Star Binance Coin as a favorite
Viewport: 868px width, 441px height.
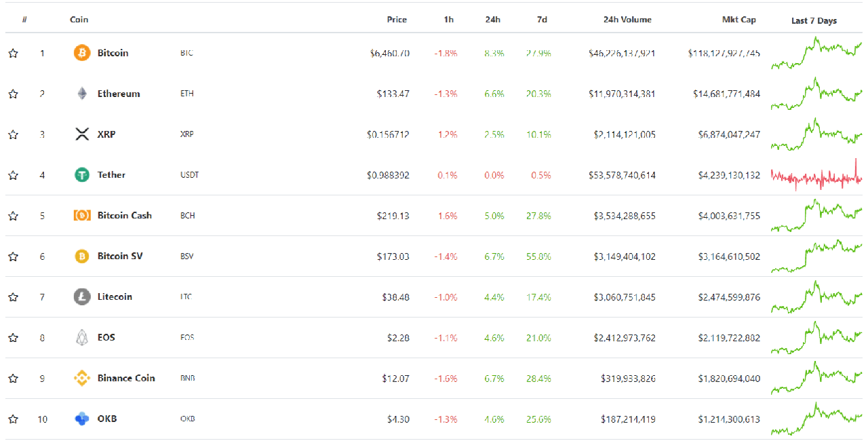pos(13,378)
